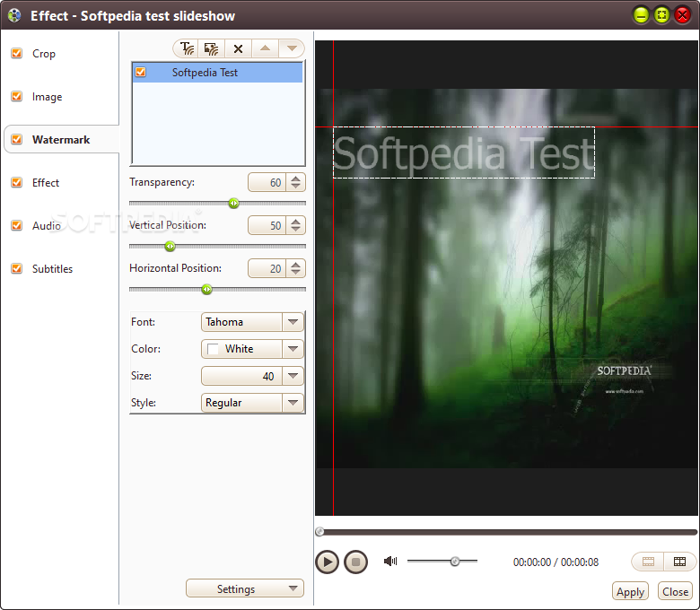Increase Transparency value with up arrow
The image size is (700, 610).
coord(295,179)
